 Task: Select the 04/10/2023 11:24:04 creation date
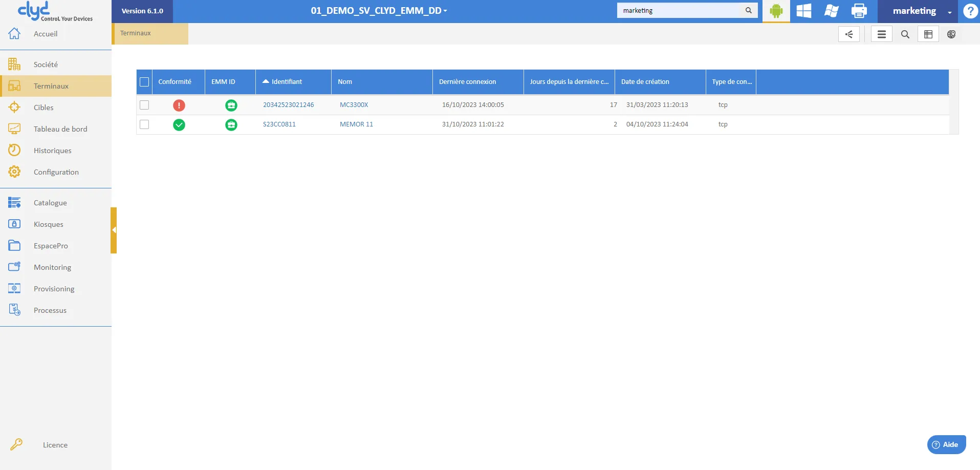click(657, 124)
